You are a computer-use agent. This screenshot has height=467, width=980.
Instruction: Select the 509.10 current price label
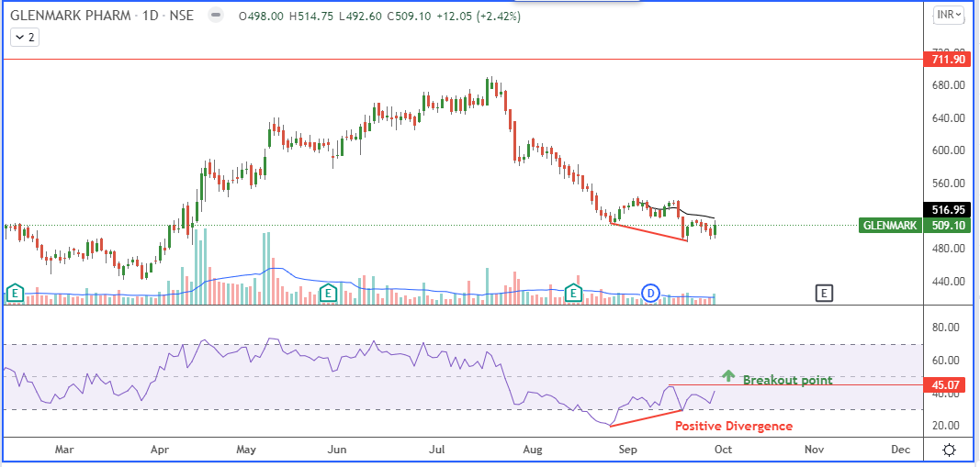point(947,226)
